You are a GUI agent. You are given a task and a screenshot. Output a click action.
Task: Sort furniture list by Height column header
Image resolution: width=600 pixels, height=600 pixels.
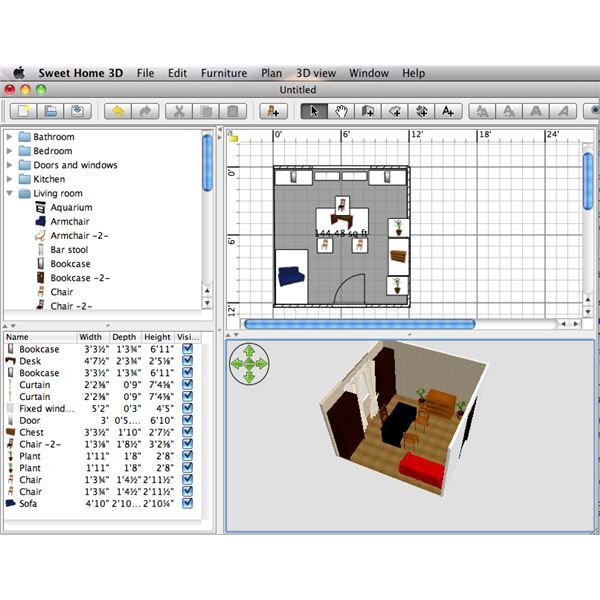[158, 337]
